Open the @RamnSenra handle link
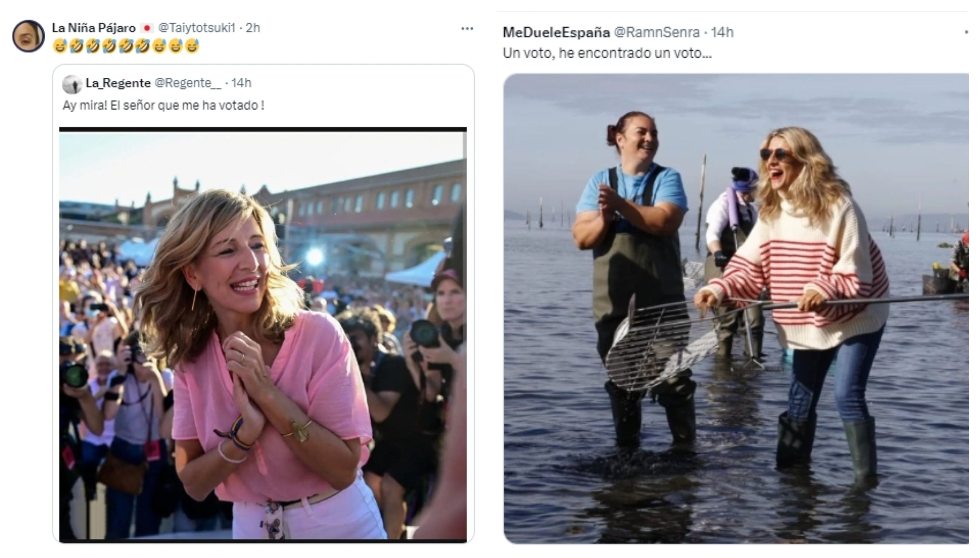 [x=657, y=33]
